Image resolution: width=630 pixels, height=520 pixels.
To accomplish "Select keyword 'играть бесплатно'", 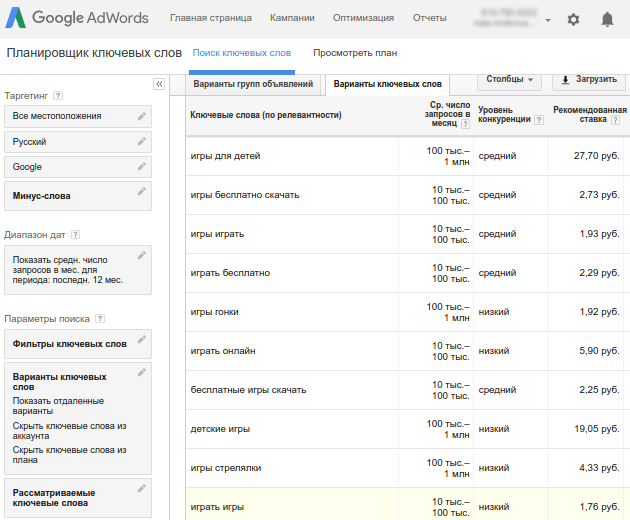I will pos(230,273).
